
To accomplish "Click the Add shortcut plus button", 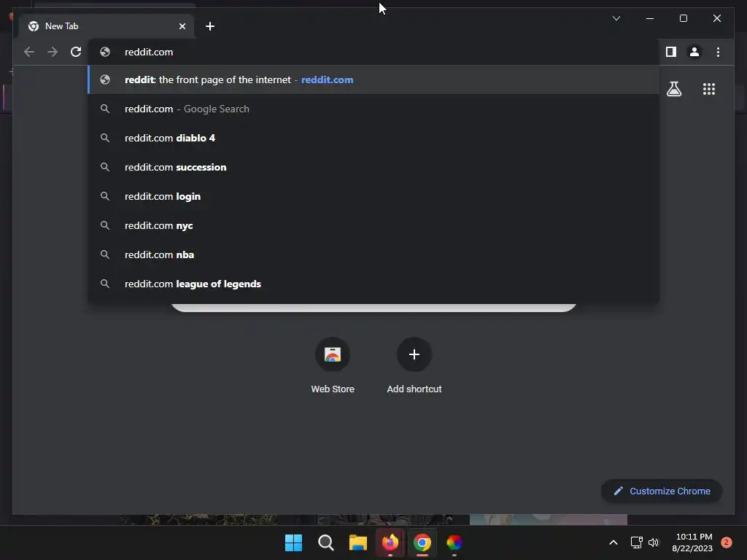I will tap(414, 354).
